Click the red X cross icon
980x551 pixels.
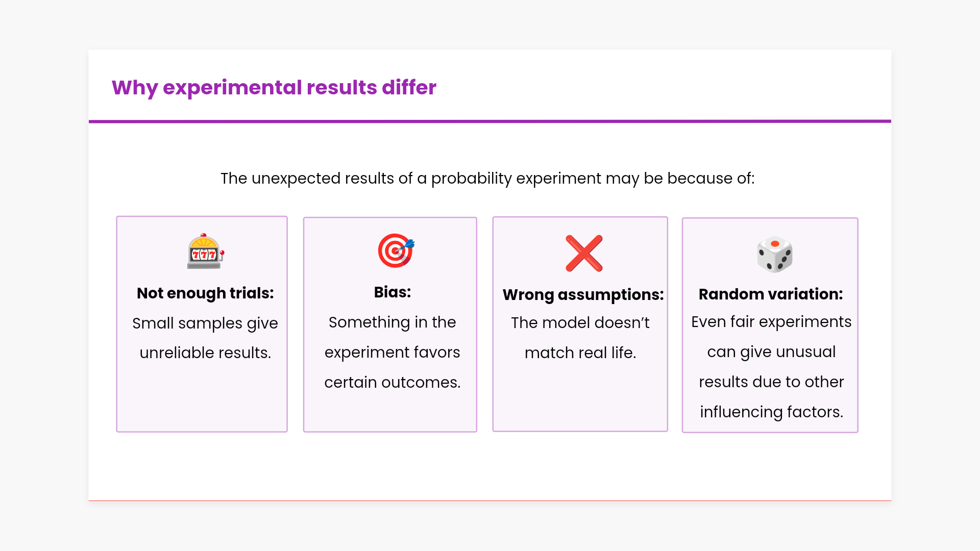pos(584,254)
